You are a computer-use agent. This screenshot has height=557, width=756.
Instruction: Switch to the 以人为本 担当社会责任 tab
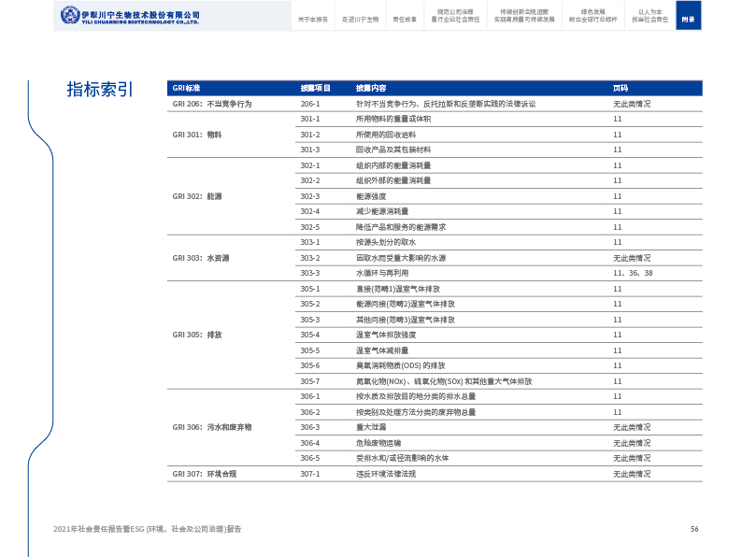coord(649,15)
